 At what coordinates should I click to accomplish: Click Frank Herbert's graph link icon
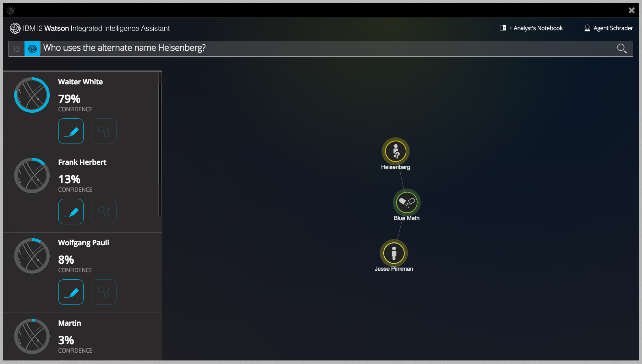pyautogui.click(x=104, y=212)
